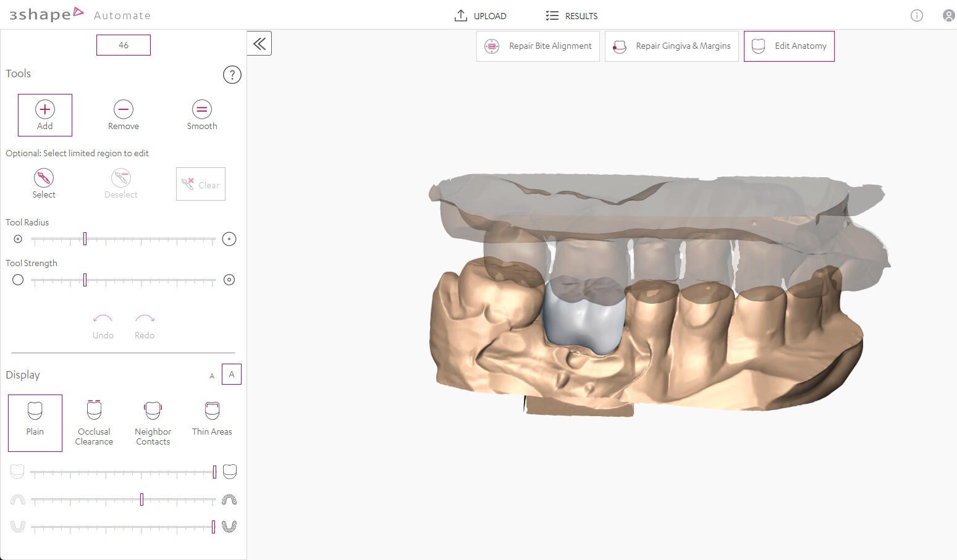Click the large A font size selector
This screenshot has height=560, width=957.
pos(232,374)
